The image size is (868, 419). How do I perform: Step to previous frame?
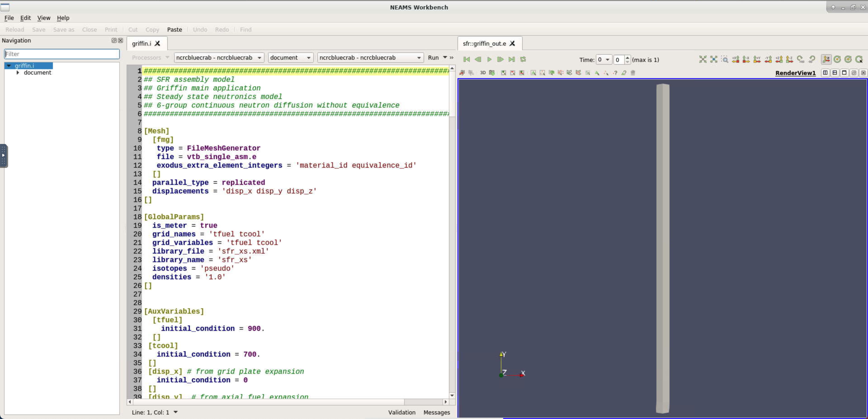[478, 59]
